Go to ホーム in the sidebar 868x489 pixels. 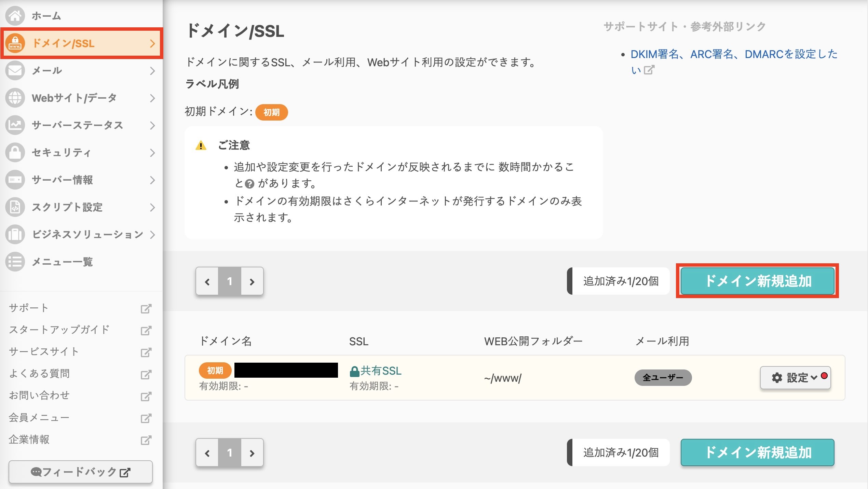tap(81, 16)
